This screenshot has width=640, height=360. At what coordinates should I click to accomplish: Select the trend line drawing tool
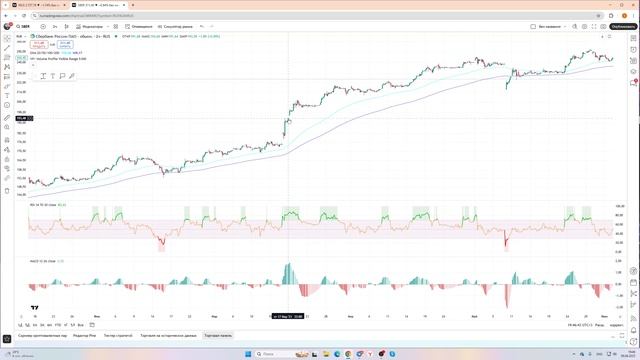coord(7,48)
